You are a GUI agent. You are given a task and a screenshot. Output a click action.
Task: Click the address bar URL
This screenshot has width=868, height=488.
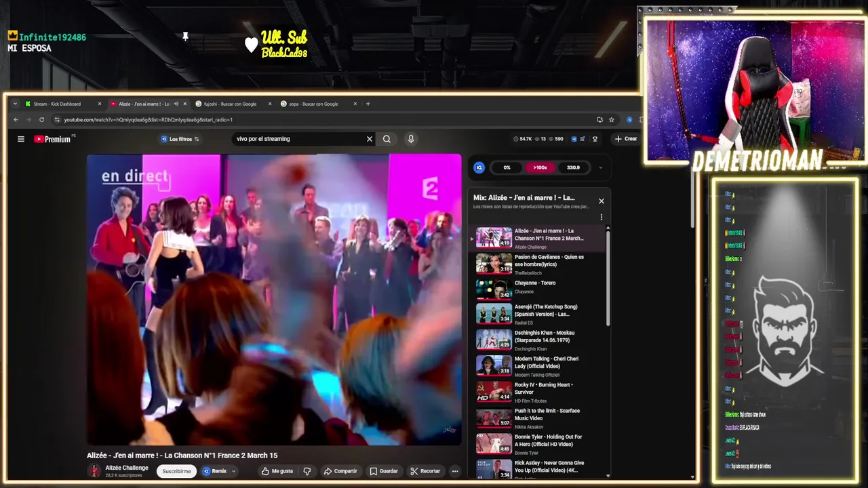click(148, 120)
